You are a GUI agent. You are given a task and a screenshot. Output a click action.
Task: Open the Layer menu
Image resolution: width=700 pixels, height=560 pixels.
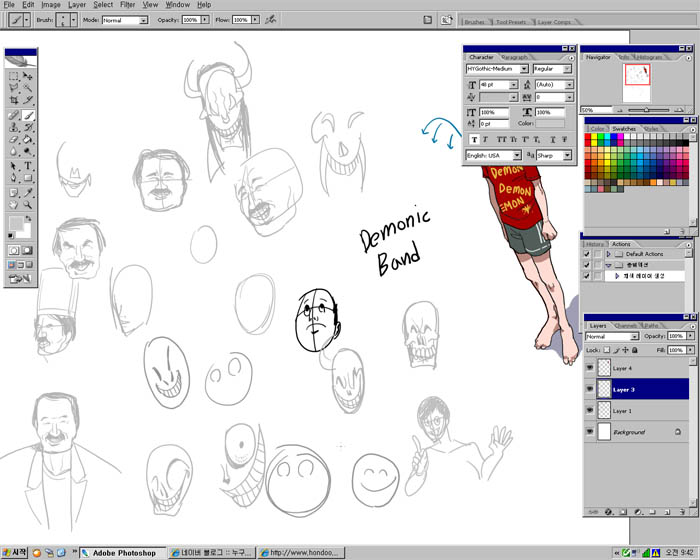pyautogui.click(x=77, y=4)
